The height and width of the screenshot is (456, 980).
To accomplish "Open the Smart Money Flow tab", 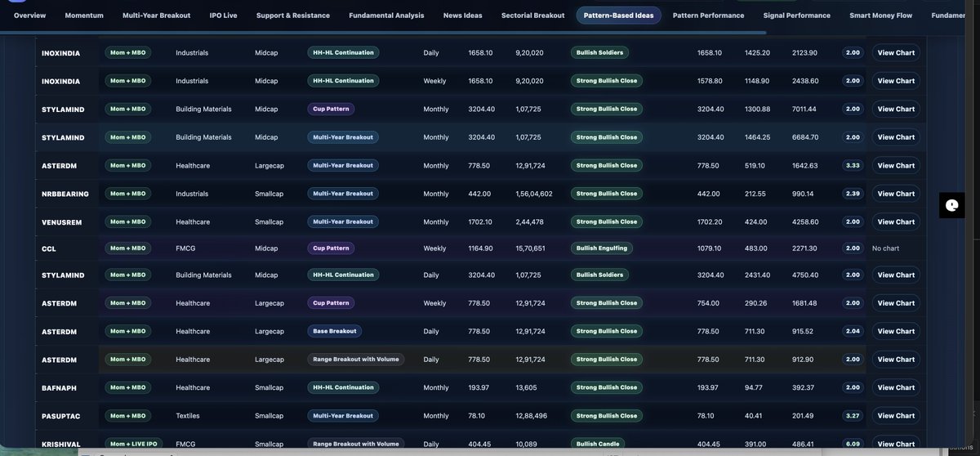I will (880, 16).
